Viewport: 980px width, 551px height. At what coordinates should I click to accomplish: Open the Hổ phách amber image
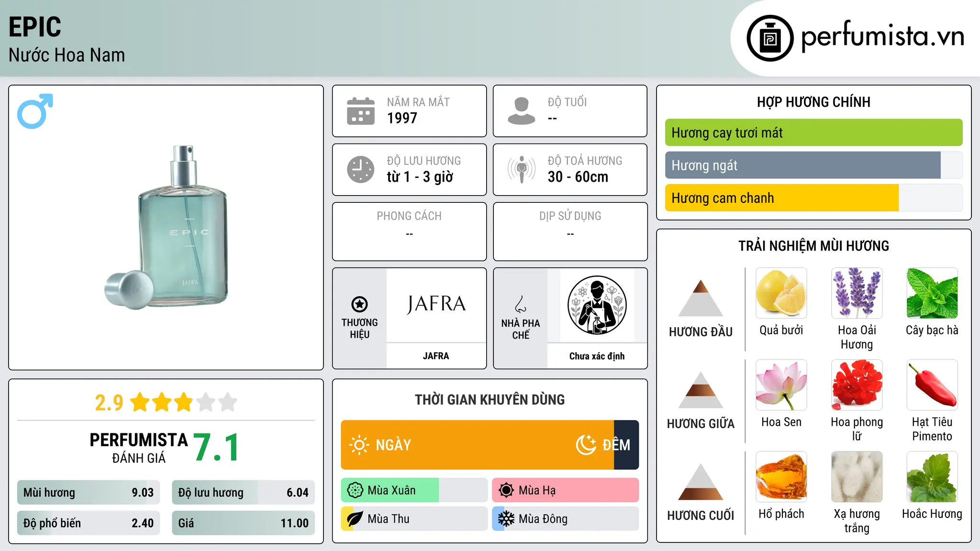coord(781,477)
